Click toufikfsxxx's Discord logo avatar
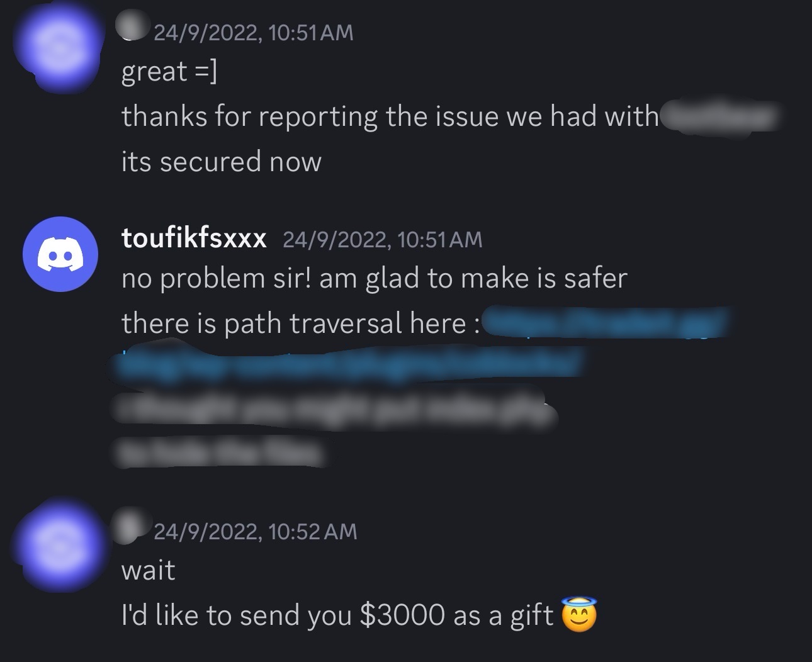This screenshot has height=662, width=812. click(60, 254)
